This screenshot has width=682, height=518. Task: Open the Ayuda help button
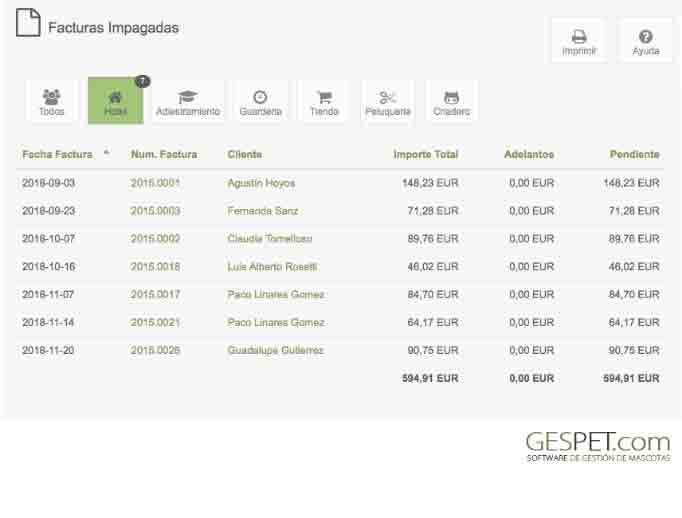coord(645,41)
